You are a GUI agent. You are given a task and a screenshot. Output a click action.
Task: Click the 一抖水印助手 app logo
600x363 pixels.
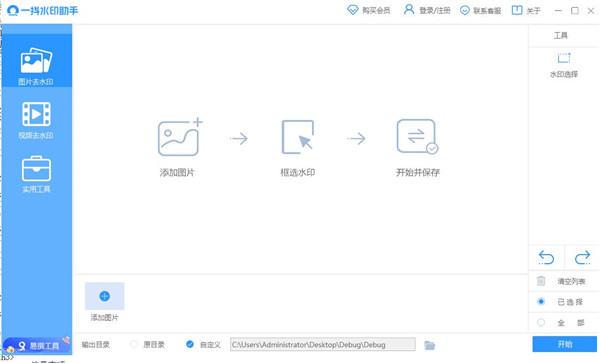point(42,10)
